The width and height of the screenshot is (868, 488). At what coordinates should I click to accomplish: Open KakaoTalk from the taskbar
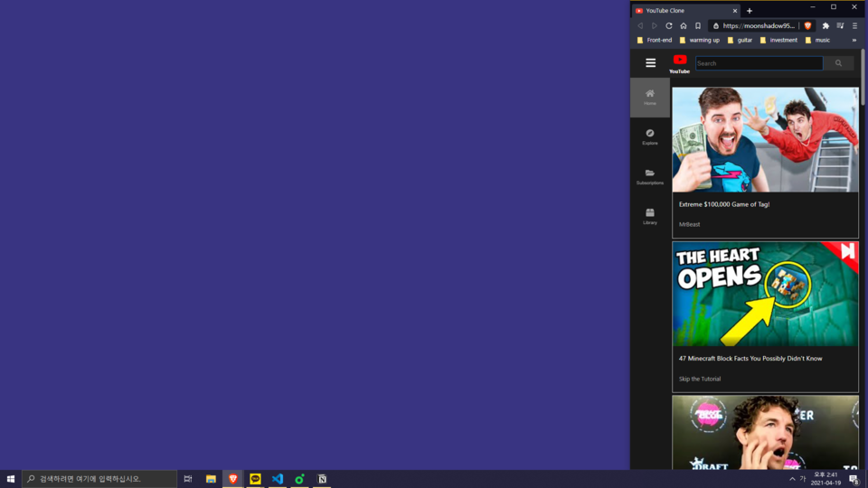[x=255, y=479]
